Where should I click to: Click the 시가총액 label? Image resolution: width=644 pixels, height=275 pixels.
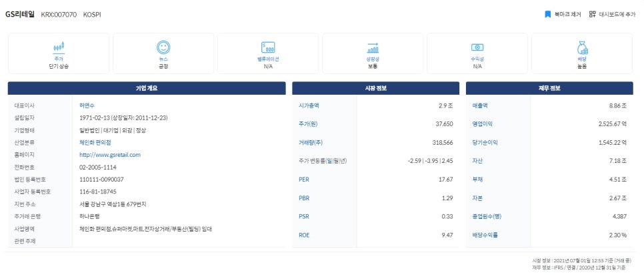point(309,105)
